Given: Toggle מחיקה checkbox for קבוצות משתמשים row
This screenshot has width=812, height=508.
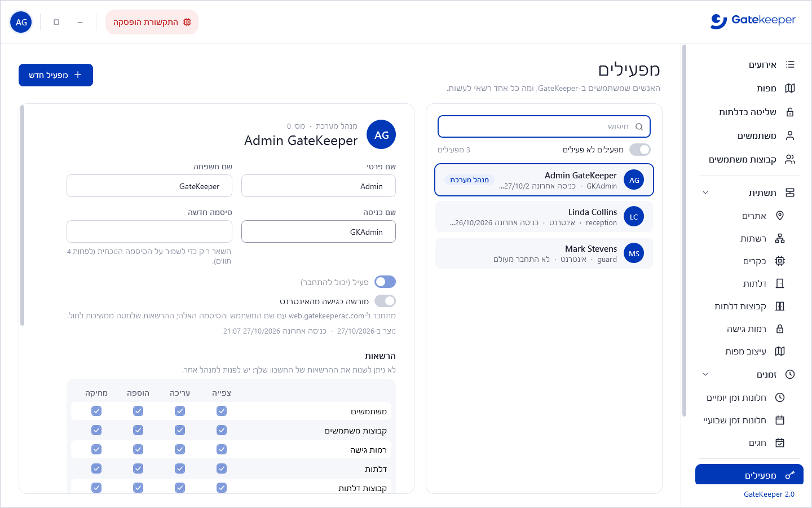Looking at the screenshot, I should pos(96,430).
